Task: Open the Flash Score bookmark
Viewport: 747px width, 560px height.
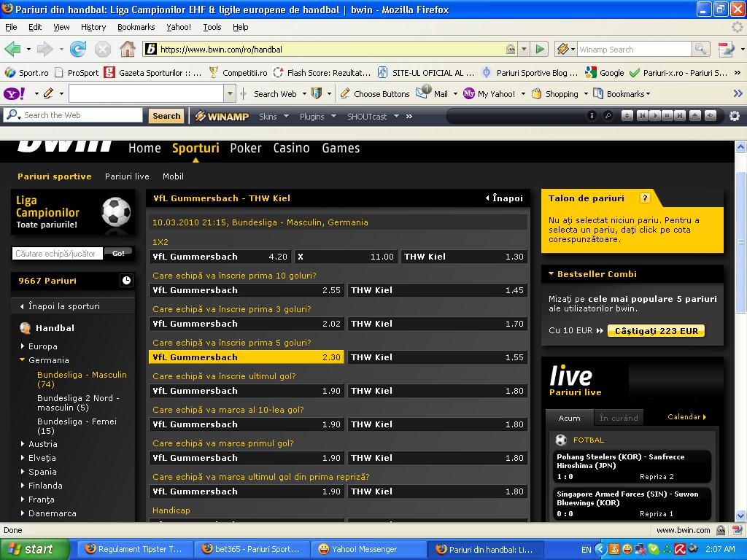Action: coord(322,73)
